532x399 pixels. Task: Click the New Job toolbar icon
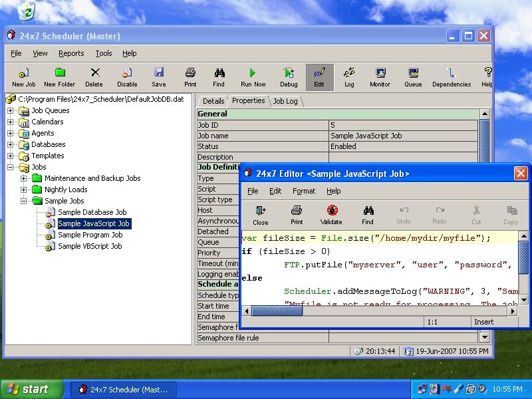(23, 77)
